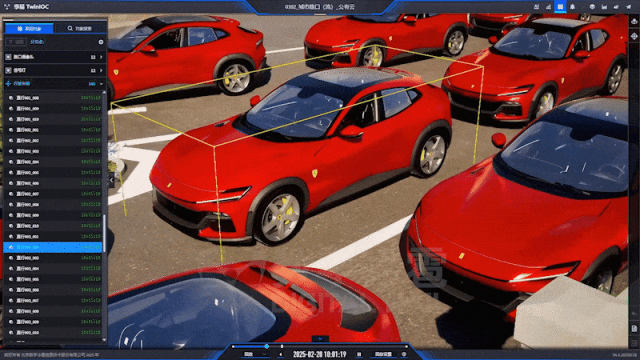Click the header icon right of the cube
Viewport: 640px width, 360px height.
click(604, 7)
